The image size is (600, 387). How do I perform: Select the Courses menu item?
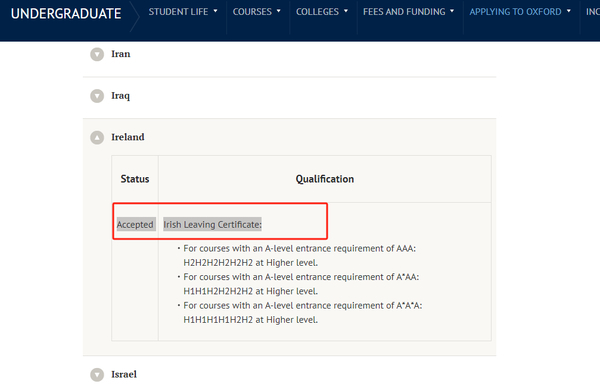(x=252, y=12)
